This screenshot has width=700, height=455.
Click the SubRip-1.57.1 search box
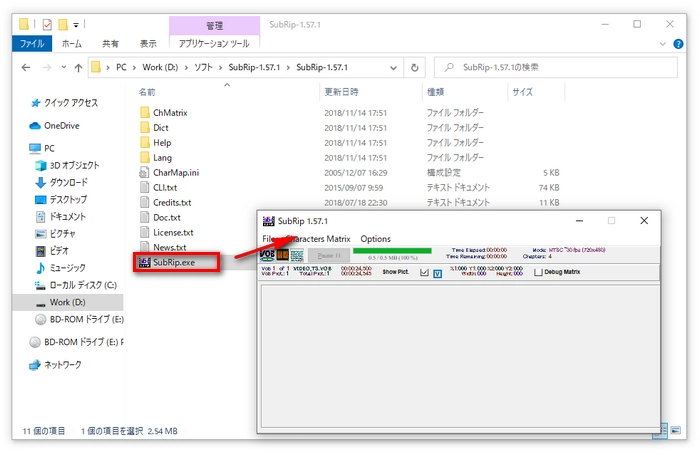coord(560,67)
